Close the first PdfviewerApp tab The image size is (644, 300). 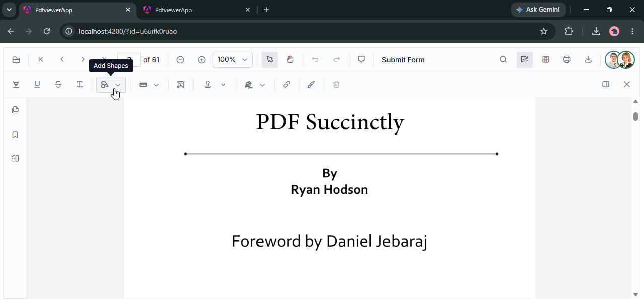point(128,10)
